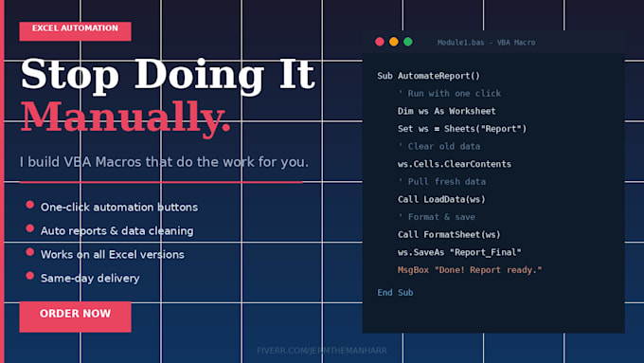Click the red close dot in code window

(380, 42)
